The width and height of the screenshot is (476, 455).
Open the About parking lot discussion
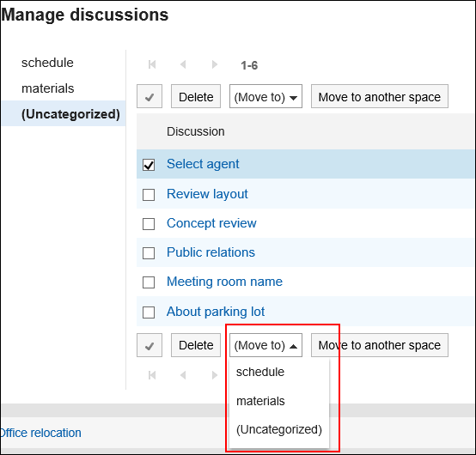click(216, 312)
